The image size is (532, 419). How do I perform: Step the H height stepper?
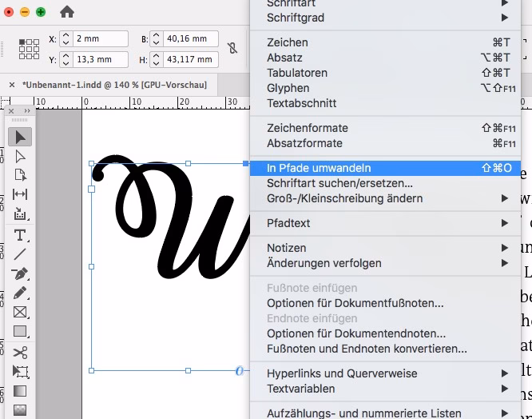coord(156,59)
